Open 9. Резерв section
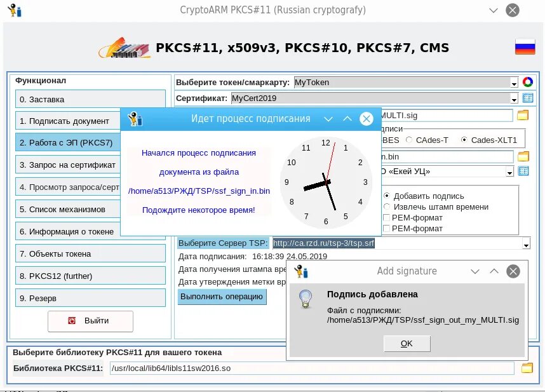The height and width of the screenshot is (392, 545). [x=90, y=298]
